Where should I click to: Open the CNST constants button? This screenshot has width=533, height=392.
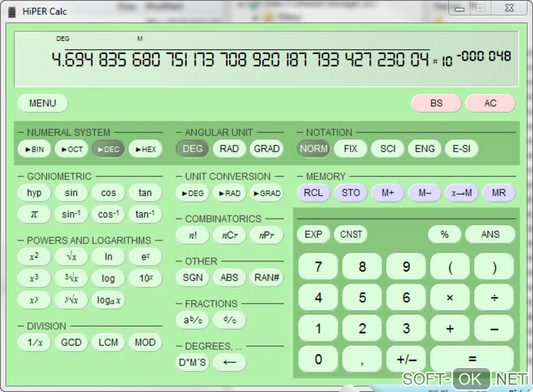pos(351,234)
